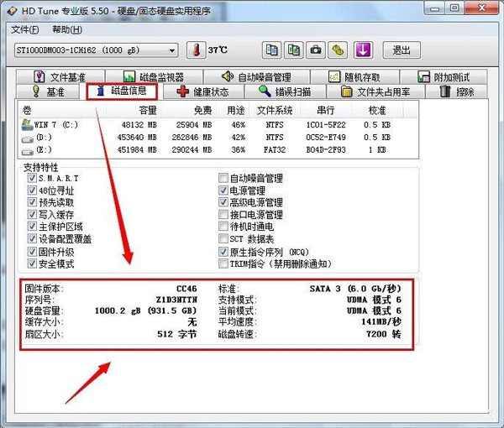Toggle the 48位寻址 checkbox
Image resolution: width=504 pixels, height=428 pixels.
32,190
